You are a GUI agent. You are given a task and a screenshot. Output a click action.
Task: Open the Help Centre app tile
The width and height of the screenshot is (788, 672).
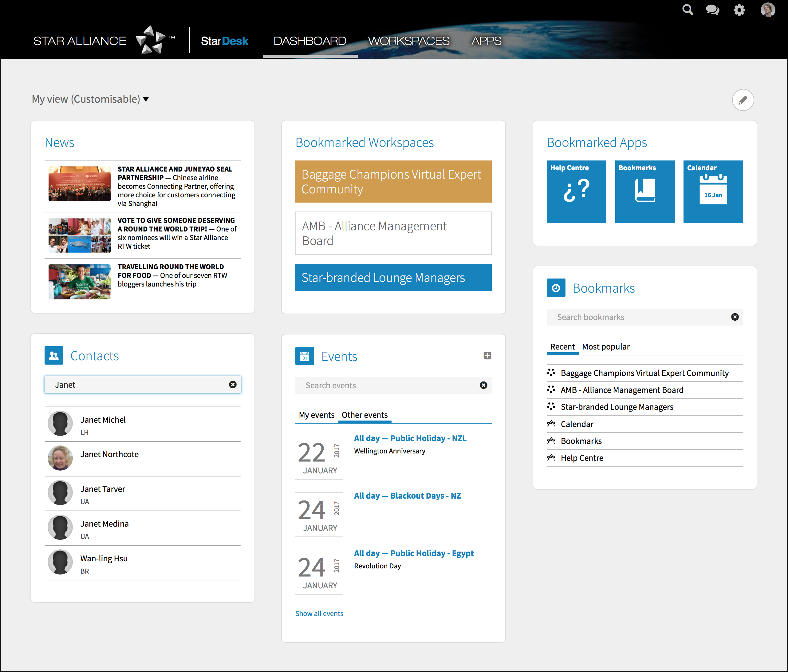coord(576,192)
